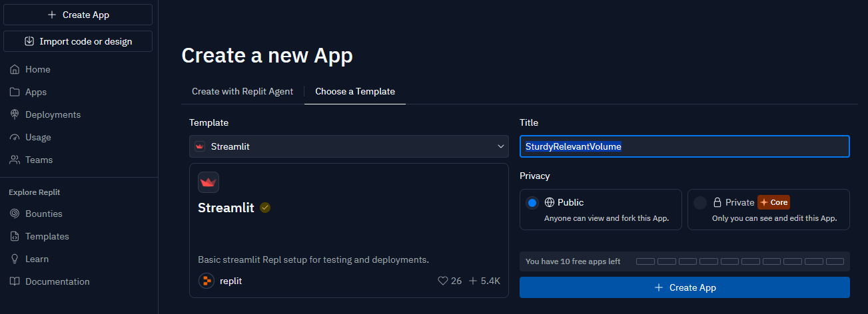Click the Title input field

click(x=685, y=146)
